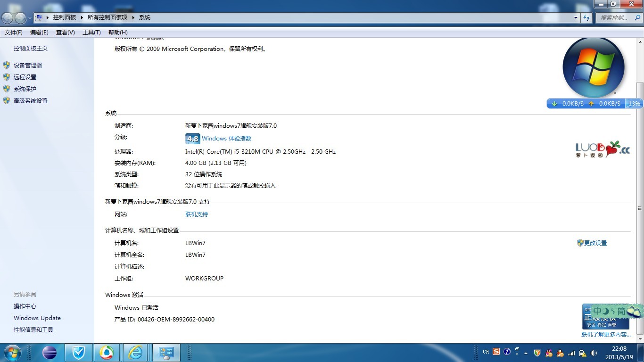This screenshot has height=362, width=644.
Task: Click the 4.8 experience index badge
Action: pos(192,139)
